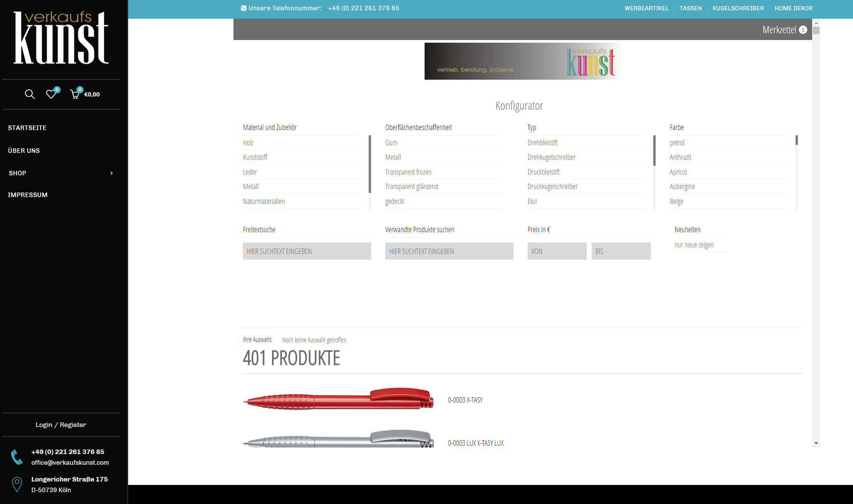The width and height of the screenshot is (853, 504).
Task: Click the red X-TASY pen image
Action: point(338,399)
